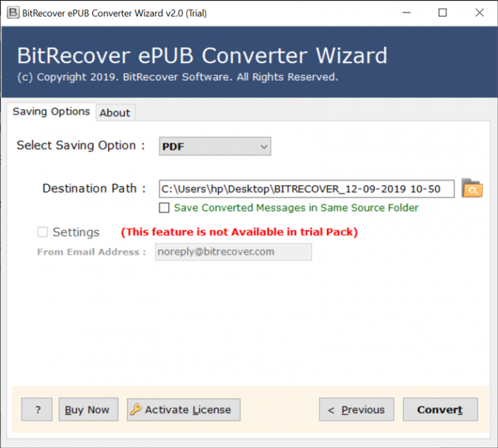
Task: Click the BitRecover app icon in title bar
Action: (13, 13)
